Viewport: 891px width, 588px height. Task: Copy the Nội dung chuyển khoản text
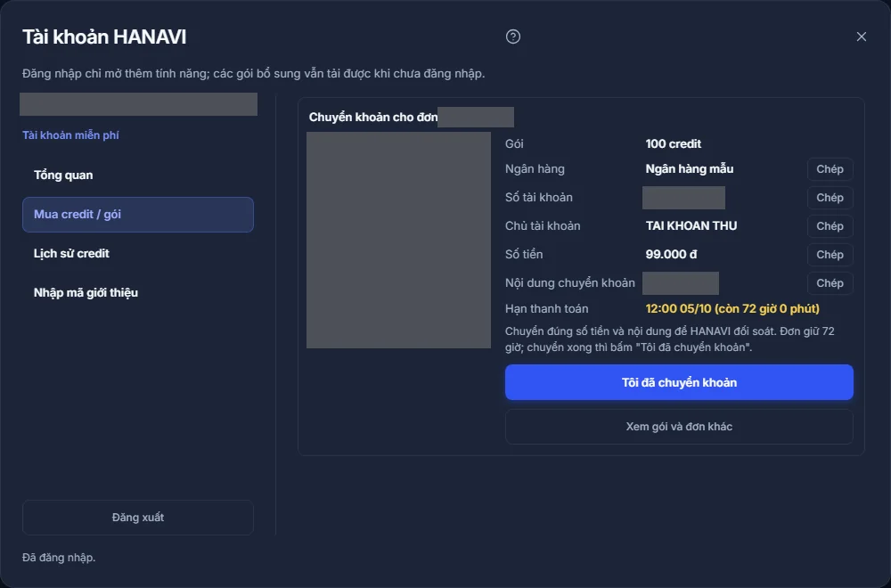click(x=830, y=282)
